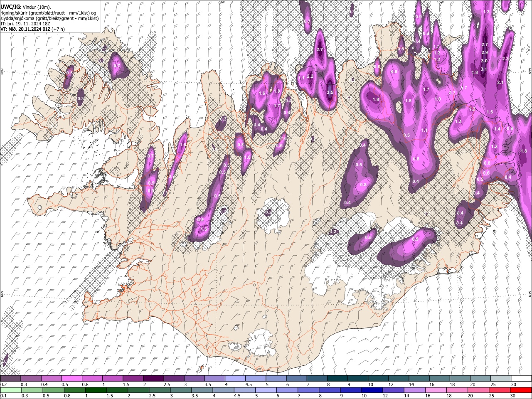Click the 3.0 snowfall value on the map
The height and width of the screenshot is (399, 532).
(484, 61)
